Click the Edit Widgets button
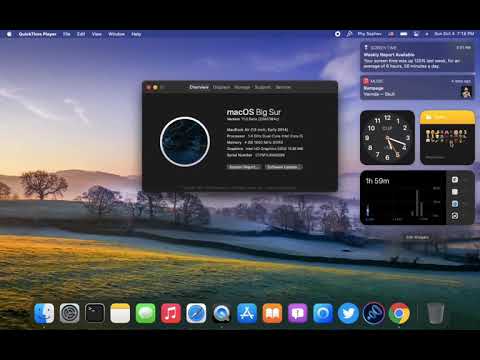Viewport: 480px width, 360px height. 417,237
